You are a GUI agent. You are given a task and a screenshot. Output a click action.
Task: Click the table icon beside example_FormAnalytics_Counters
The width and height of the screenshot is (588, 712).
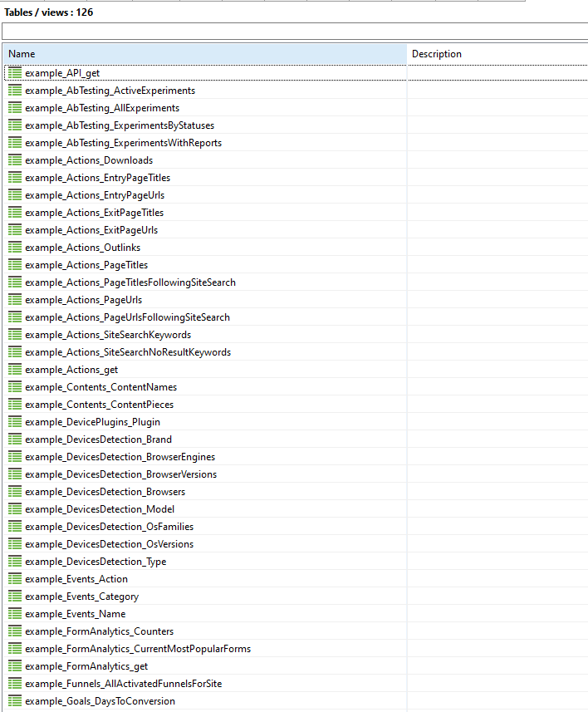pos(15,631)
